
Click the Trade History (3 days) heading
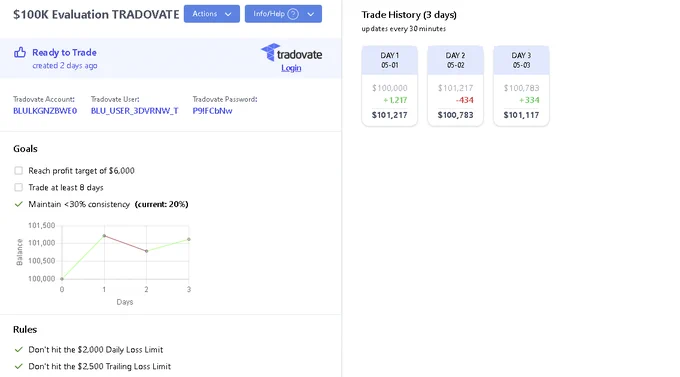(x=409, y=15)
